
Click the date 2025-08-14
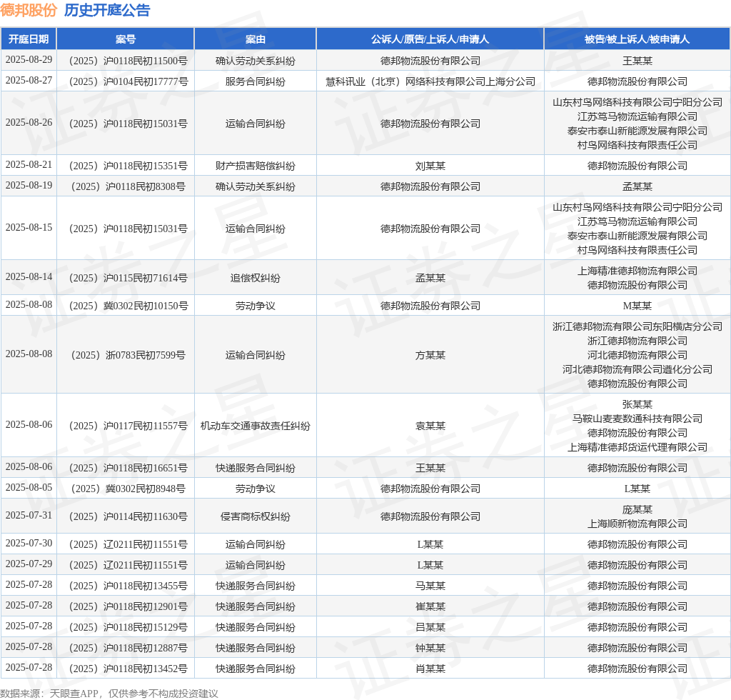click(29, 276)
